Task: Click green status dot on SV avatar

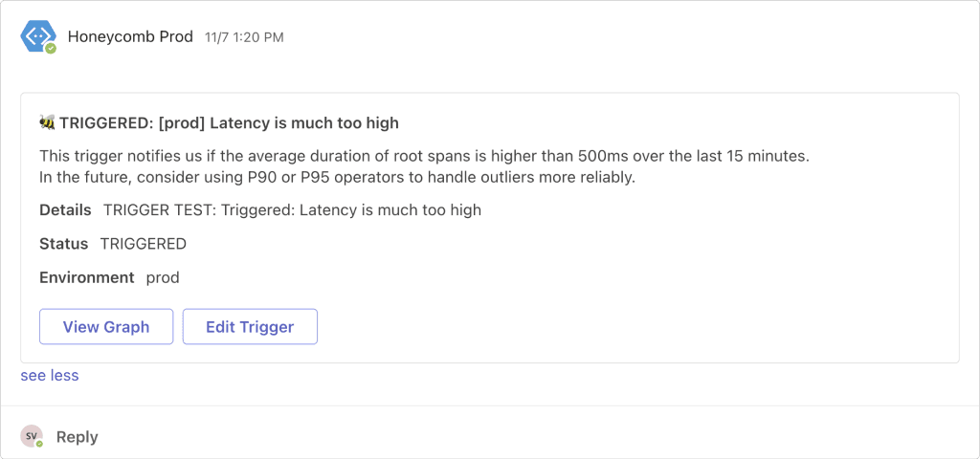Action: coord(40,444)
